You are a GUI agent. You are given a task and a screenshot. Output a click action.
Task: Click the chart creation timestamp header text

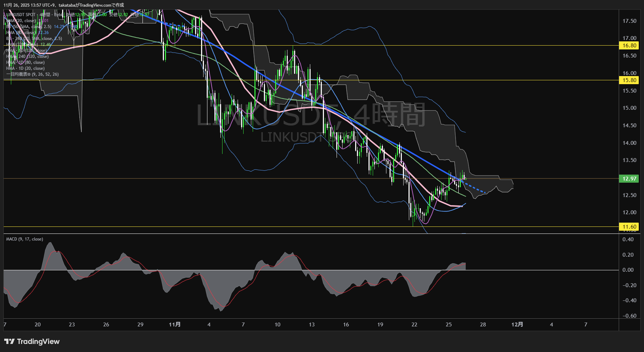click(x=64, y=5)
